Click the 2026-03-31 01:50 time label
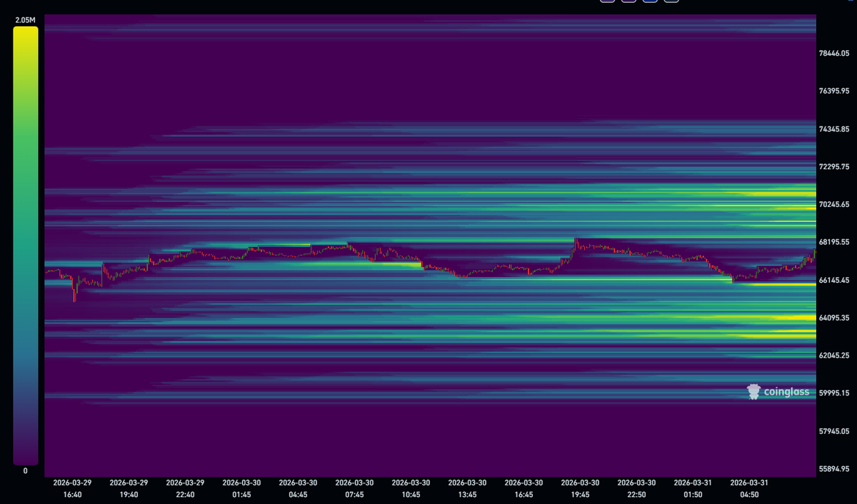 [693, 488]
